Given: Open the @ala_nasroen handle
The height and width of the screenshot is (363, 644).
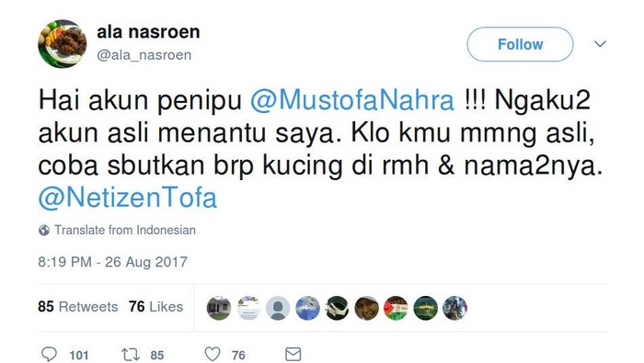Looking at the screenshot, I should (144, 55).
